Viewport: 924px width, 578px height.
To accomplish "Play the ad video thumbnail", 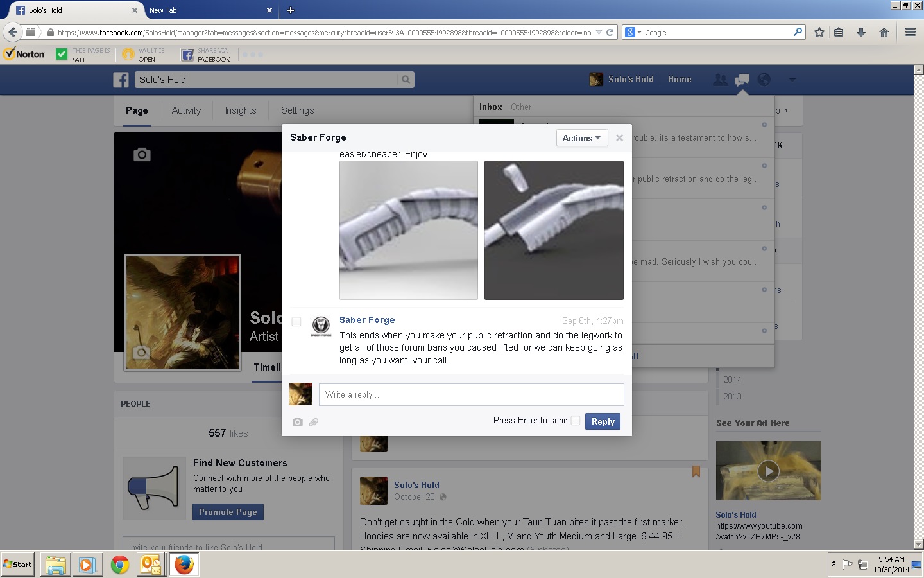I will [x=768, y=471].
